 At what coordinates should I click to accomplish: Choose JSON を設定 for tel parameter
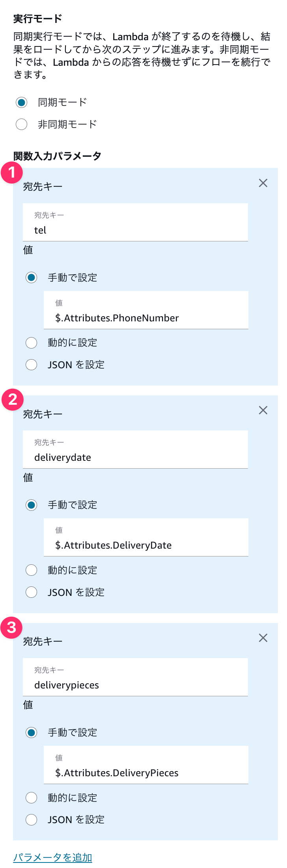[x=31, y=365]
